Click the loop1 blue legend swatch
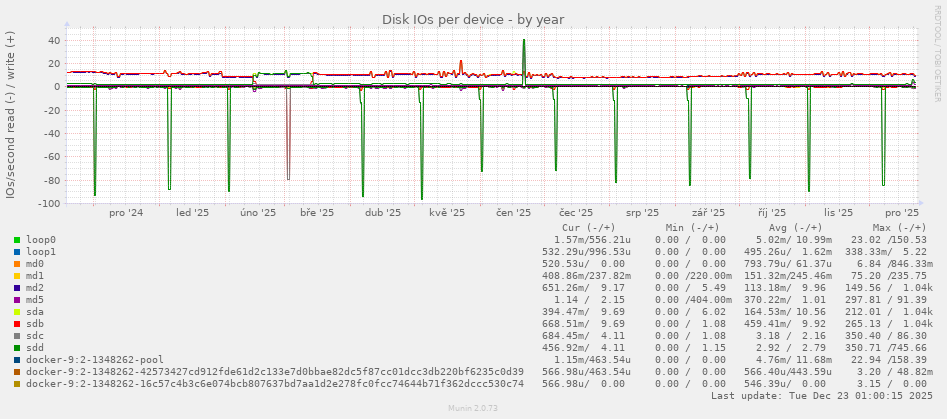This screenshot has width=947, height=419. coord(17,252)
